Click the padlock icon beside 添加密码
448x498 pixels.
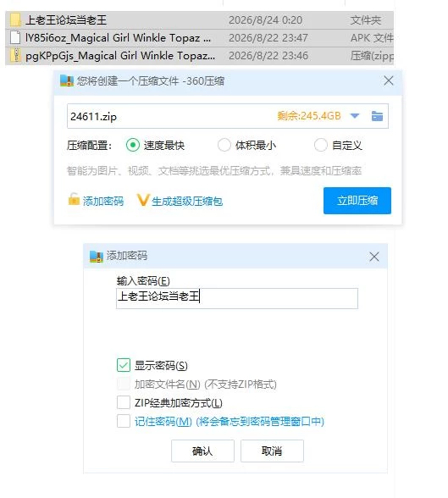pos(74,200)
